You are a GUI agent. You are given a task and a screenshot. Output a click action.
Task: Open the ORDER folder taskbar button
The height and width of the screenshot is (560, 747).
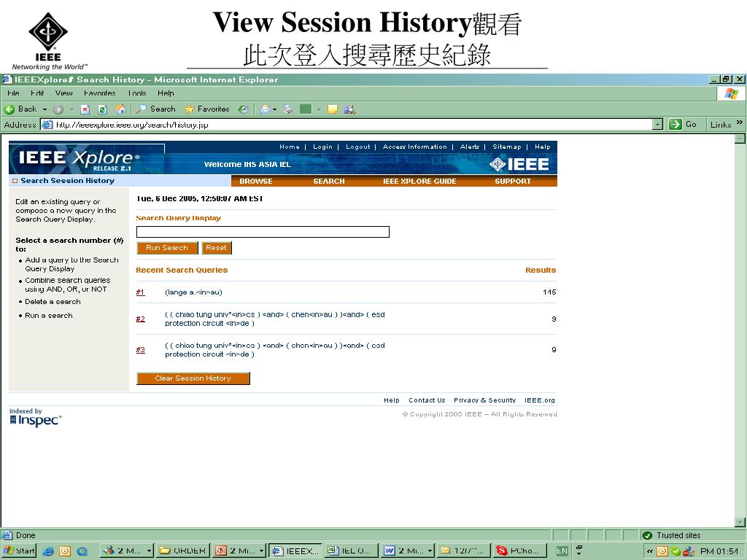coord(183,551)
